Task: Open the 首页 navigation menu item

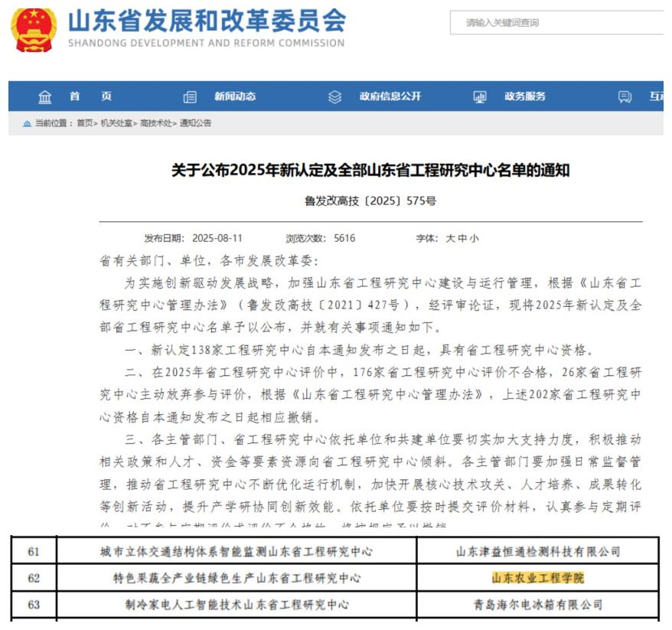Action: 90,96
